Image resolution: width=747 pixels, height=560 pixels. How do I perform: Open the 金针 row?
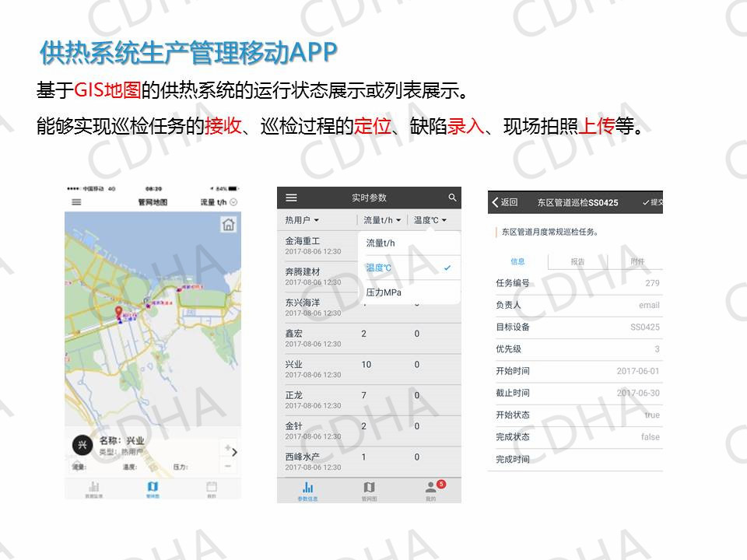(x=369, y=431)
